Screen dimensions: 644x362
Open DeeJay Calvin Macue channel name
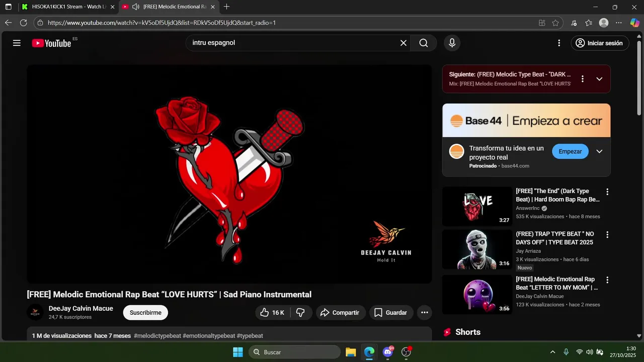click(x=80, y=309)
